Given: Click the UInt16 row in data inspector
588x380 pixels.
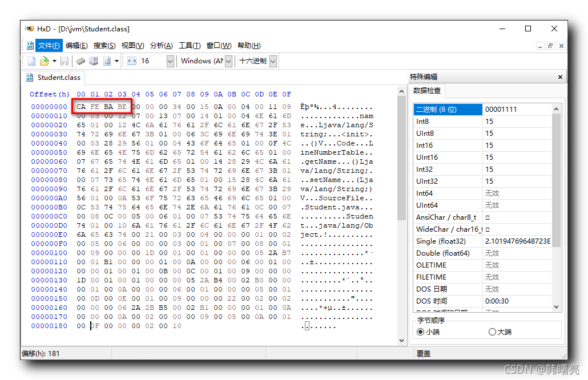Looking at the screenshot, I should (x=482, y=157).
